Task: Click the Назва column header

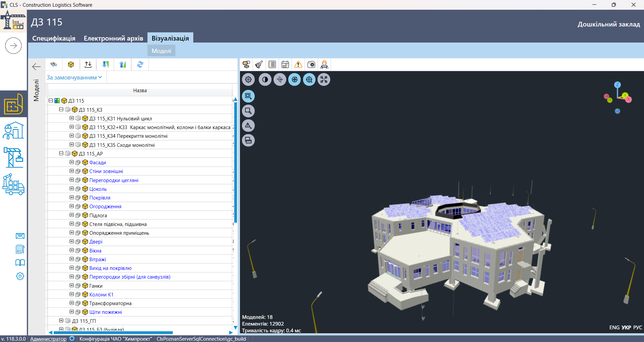Action: click(140, 91)
